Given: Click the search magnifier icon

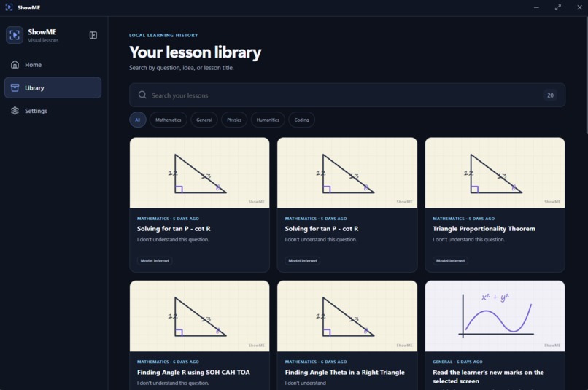Looking at the screenshot, I should (x=142, y=95).
